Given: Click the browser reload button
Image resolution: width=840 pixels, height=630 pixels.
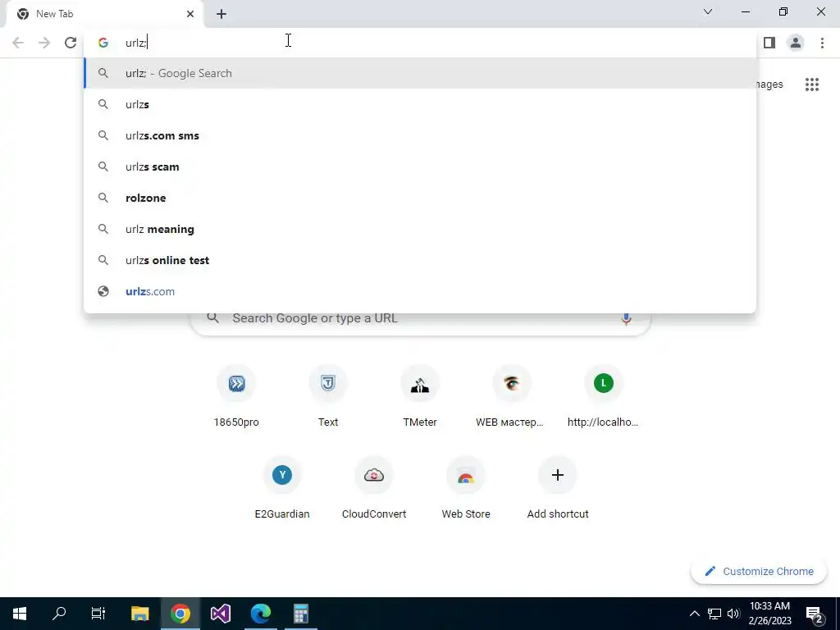Looking at the screenshot, I should tap(71, 43).
